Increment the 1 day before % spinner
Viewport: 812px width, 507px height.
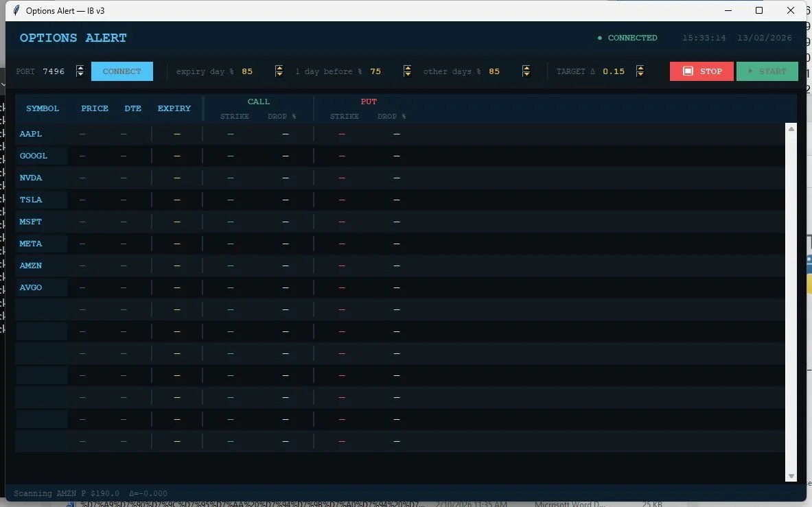point(408,69)
